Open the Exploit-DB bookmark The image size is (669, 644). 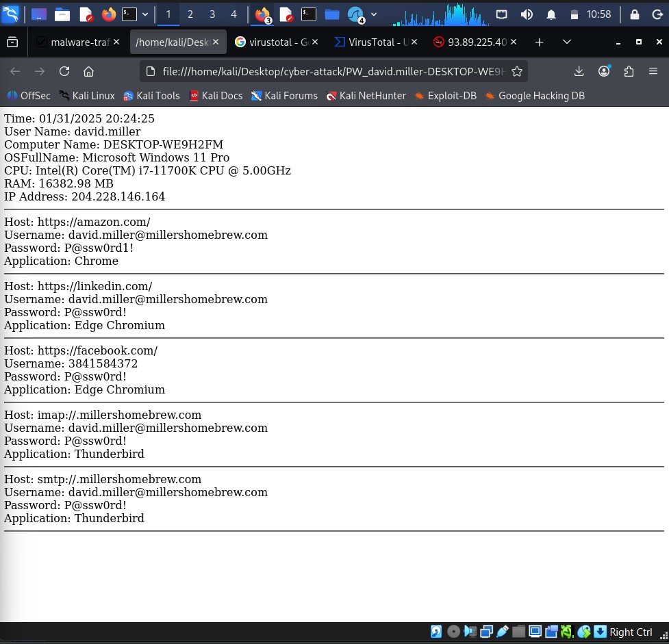click(x=446, y=96)
